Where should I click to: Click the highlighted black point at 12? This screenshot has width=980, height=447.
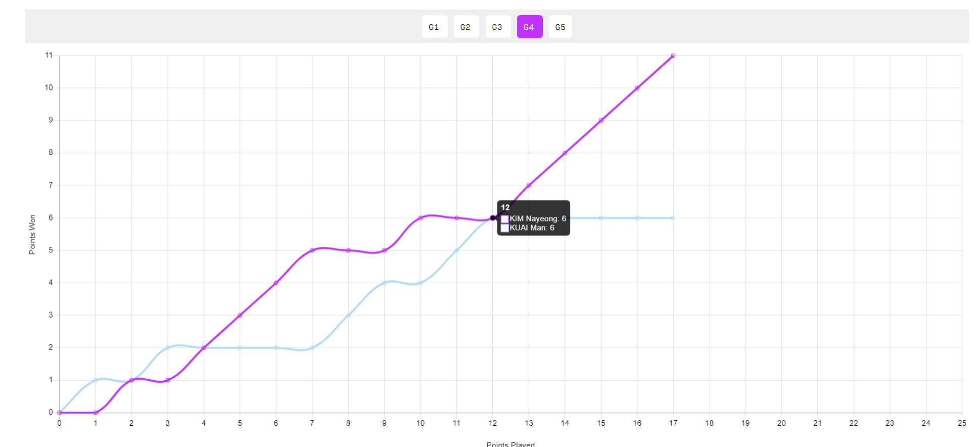coord(493,218)
